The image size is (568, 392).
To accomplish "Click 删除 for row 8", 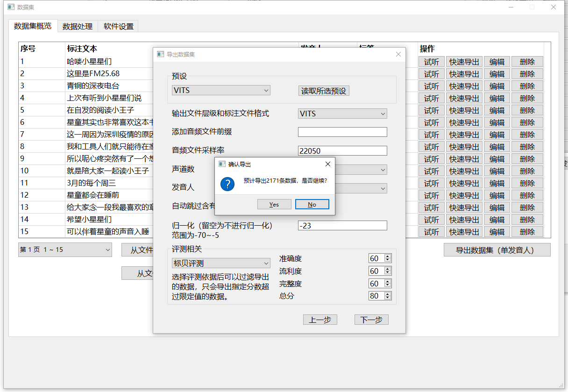I will coord(527,147).
